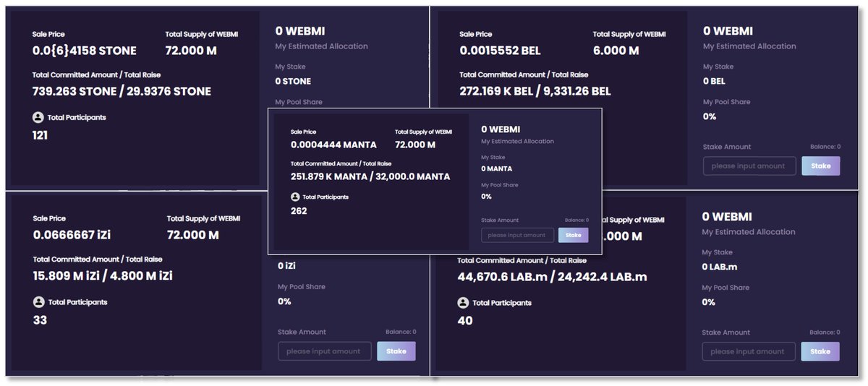Click the Stake button in the MANTA pool
Viewport: 868px width, 386px height.
pos(573,235)
